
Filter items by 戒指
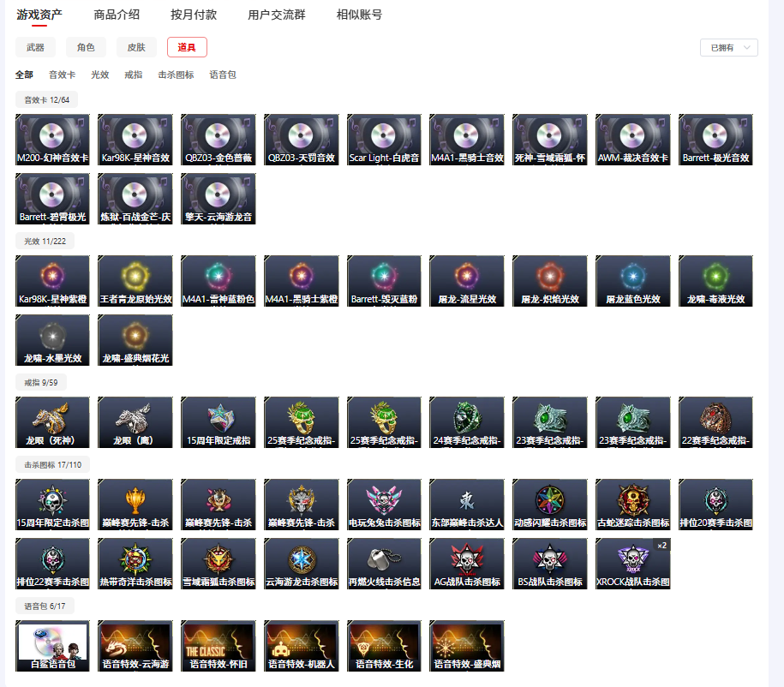click(134, 75)
